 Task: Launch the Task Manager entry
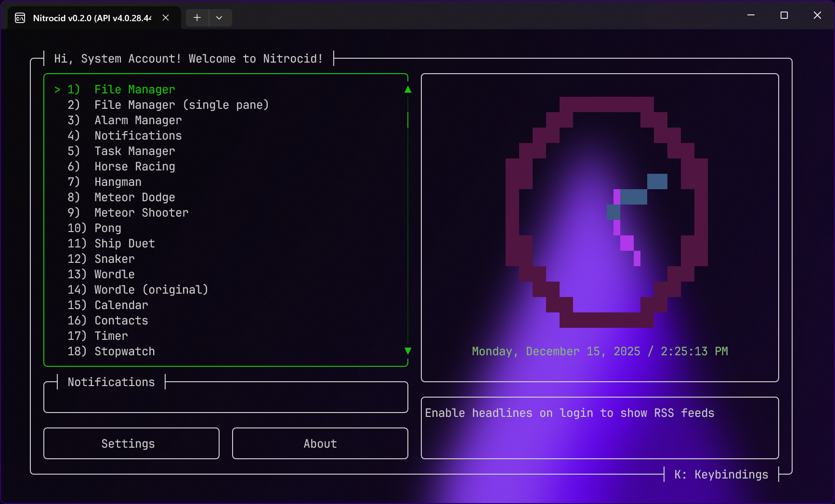[134, 151]
